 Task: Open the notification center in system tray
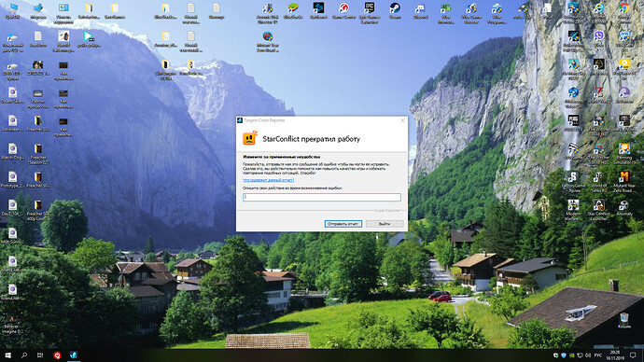coord(633,355)
